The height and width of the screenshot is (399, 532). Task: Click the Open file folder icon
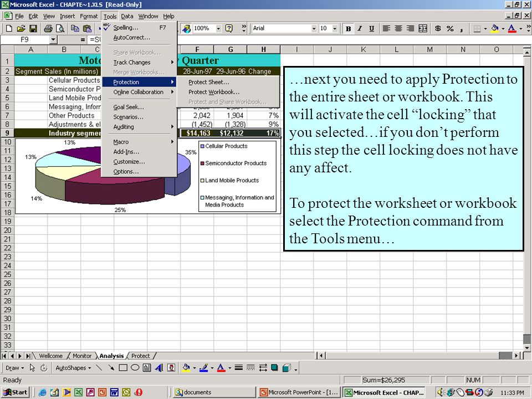click(x=21, y=28)
